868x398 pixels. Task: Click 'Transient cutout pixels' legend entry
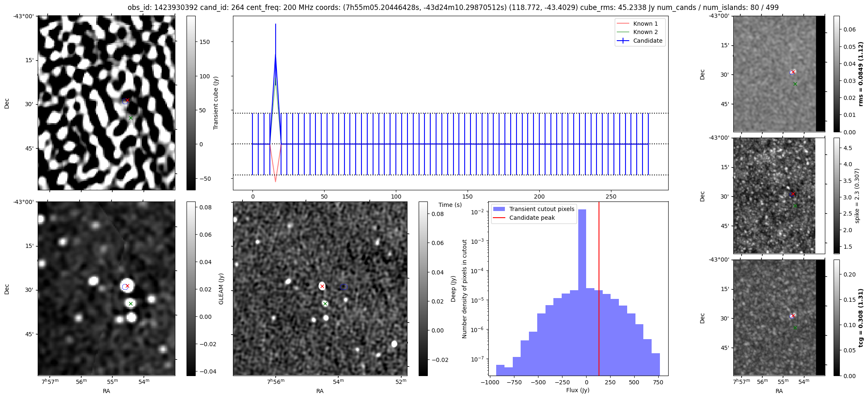pos(541,209)
